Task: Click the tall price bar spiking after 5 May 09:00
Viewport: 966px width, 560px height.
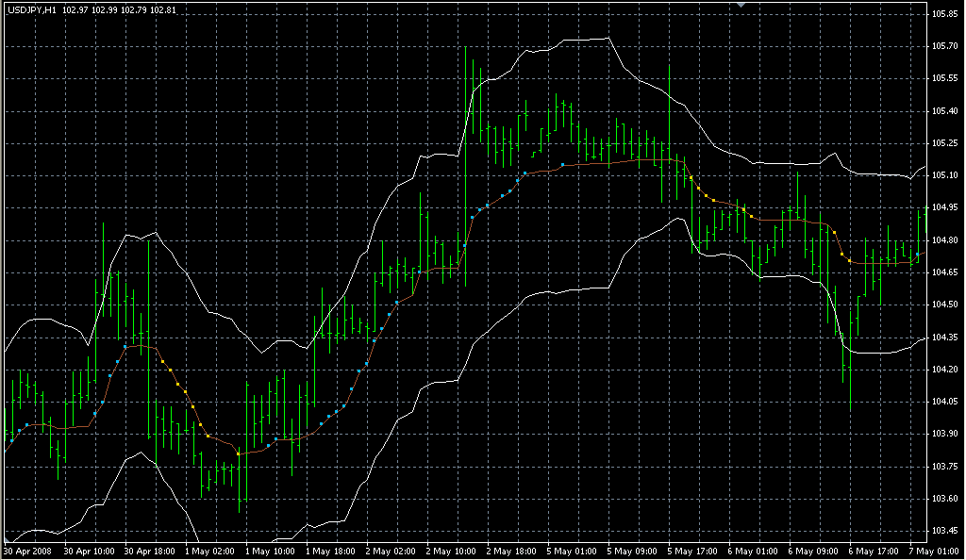Action: point(669,104)
